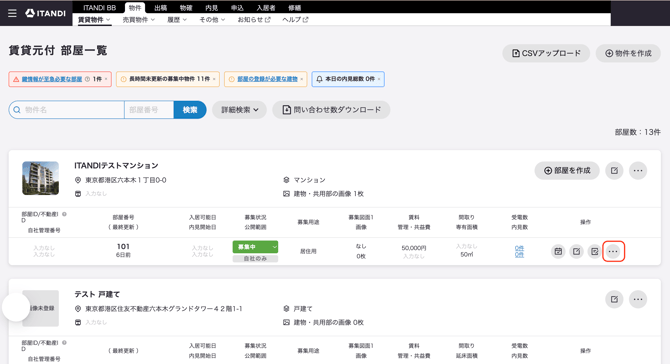Switch to the 申込 tab
Image resolution: width=670 pixels, height=364 pixels.
click(x=237, y=8)
